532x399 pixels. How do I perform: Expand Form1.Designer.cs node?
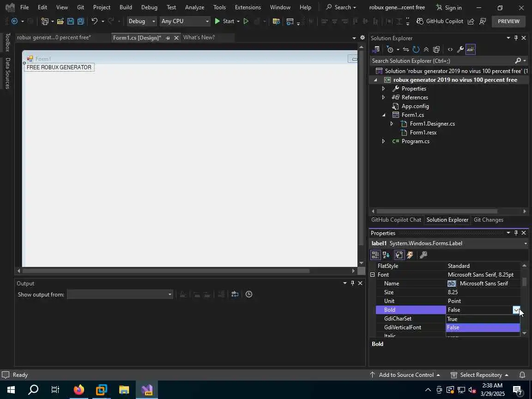[392, 124]
